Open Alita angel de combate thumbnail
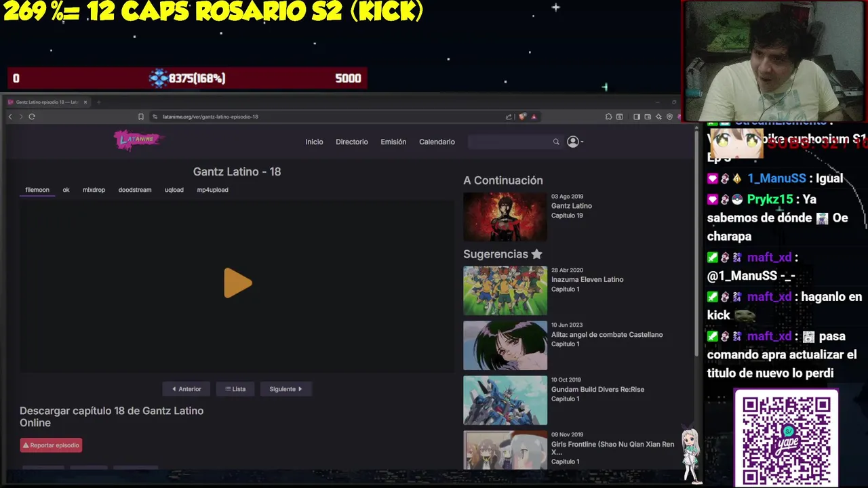 click(505, 346)
